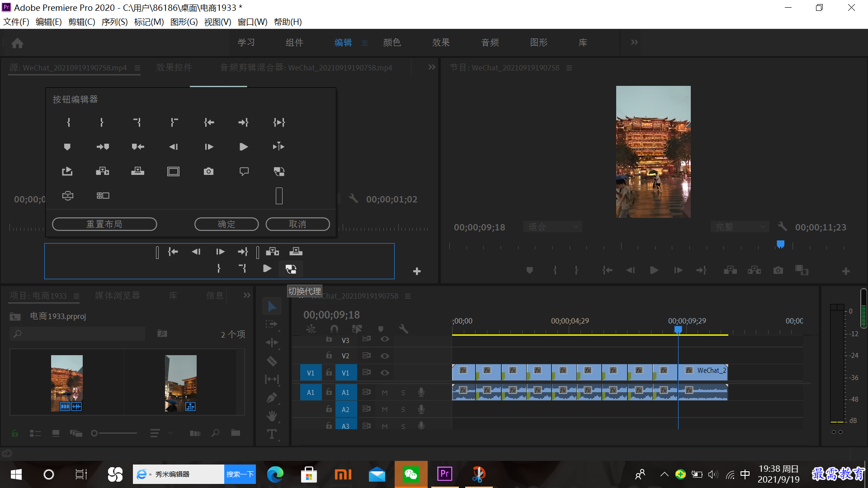
Task: Click the Toggle Proxies icon in editor
Action: click(279, 171)
